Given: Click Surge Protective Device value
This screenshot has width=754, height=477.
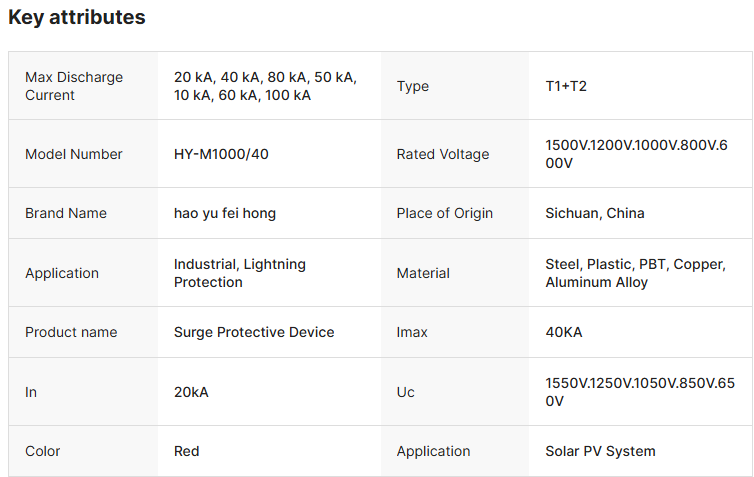Looking at the screenshot, I should [x=254, y=332].
